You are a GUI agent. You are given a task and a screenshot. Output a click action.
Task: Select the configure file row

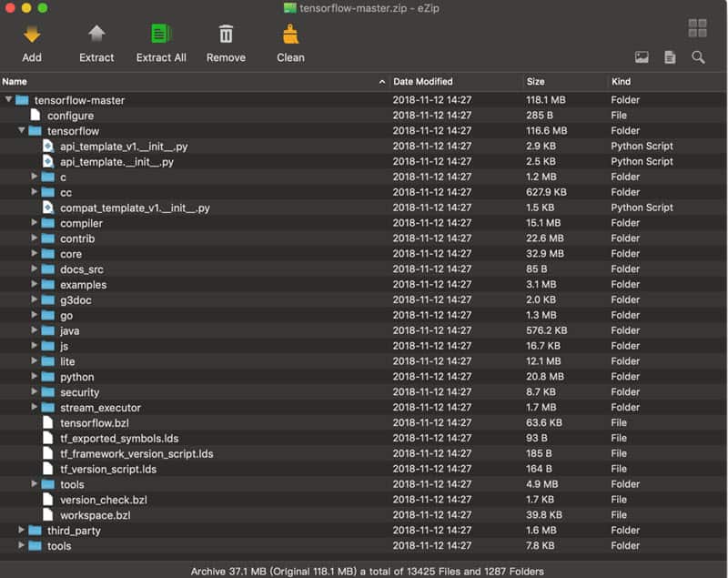[x=70, y=116]
